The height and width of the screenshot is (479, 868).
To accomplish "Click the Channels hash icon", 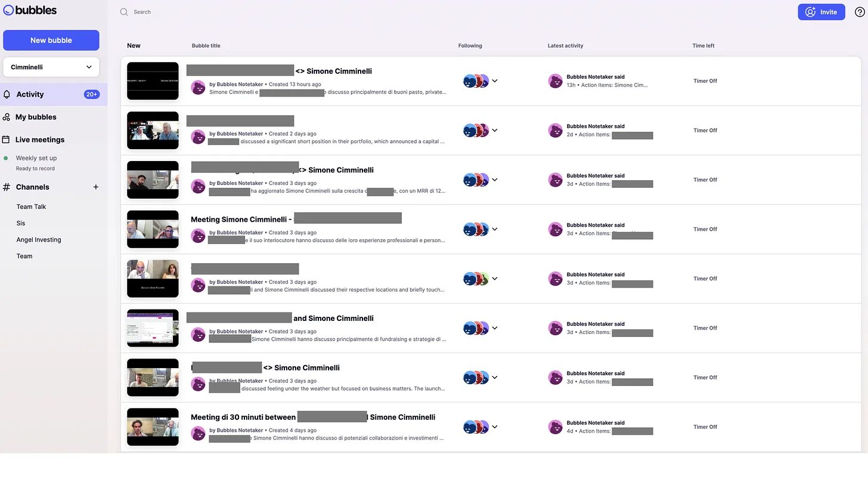I will point(7,187).
